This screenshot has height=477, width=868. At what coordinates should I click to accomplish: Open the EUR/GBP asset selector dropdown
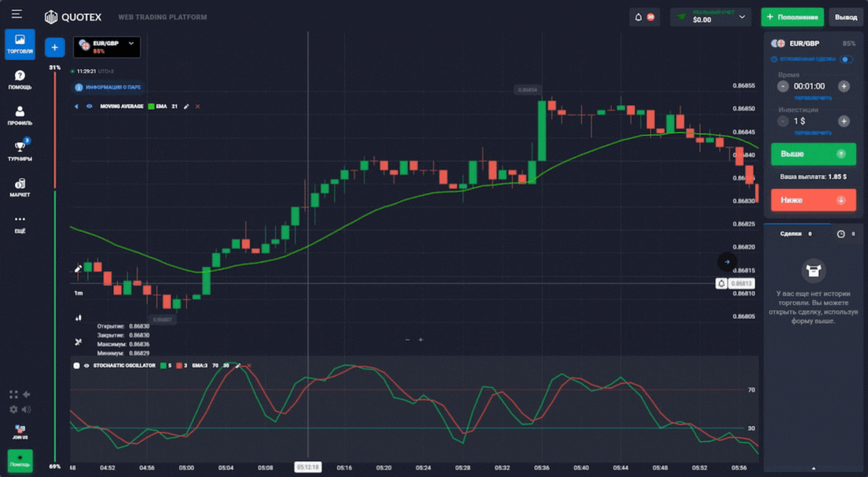pyautogui.click(x=106, y=47)
